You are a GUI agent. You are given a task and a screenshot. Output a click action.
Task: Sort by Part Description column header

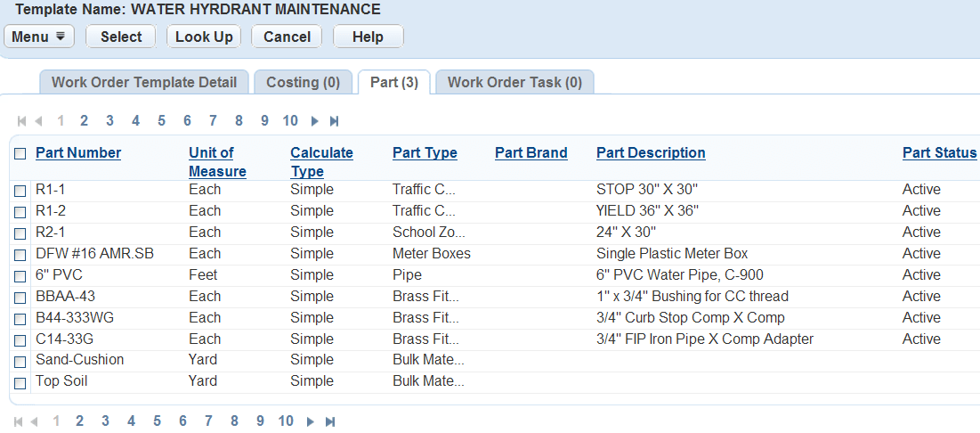click(x=651, y=152)
